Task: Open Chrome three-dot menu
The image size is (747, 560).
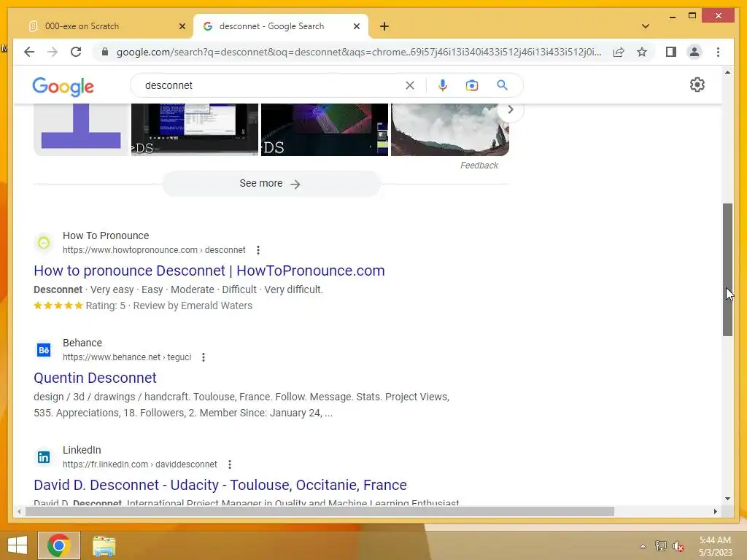Action: (718, 52)
